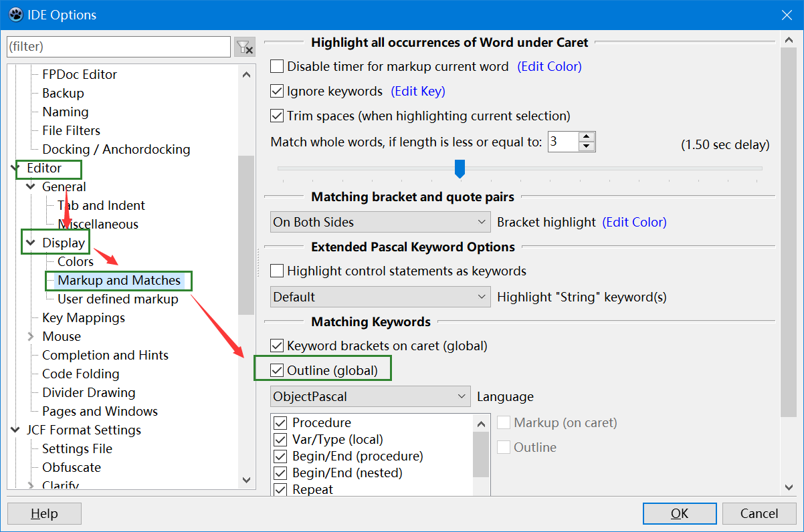The image size is (804, 532).
Task: Uncheck Outline (global) option
Action: pyautogui.click(x=277, y=370)
